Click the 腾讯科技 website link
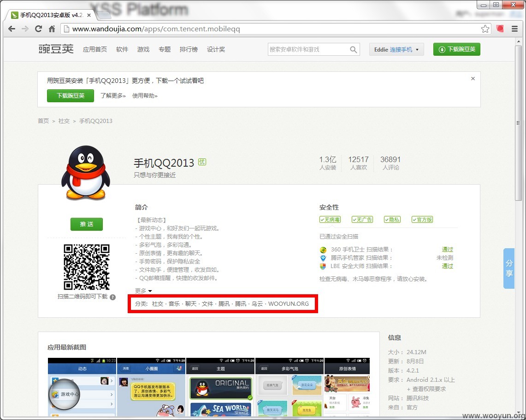 tap(418, 398)
